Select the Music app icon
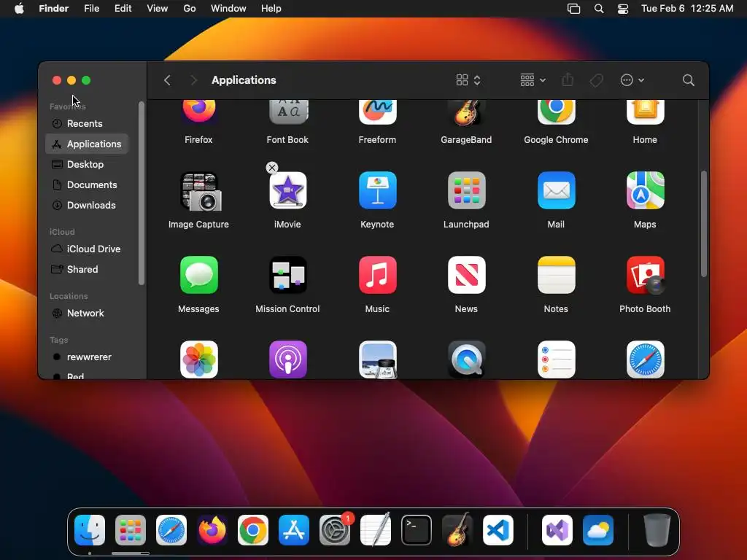747x560 pixels. coord(377,275)
